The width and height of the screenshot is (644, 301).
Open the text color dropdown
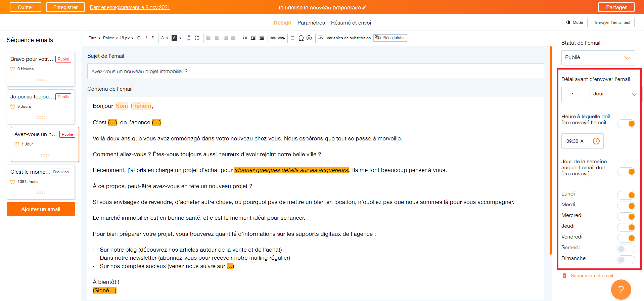click(x=165, y=38)
